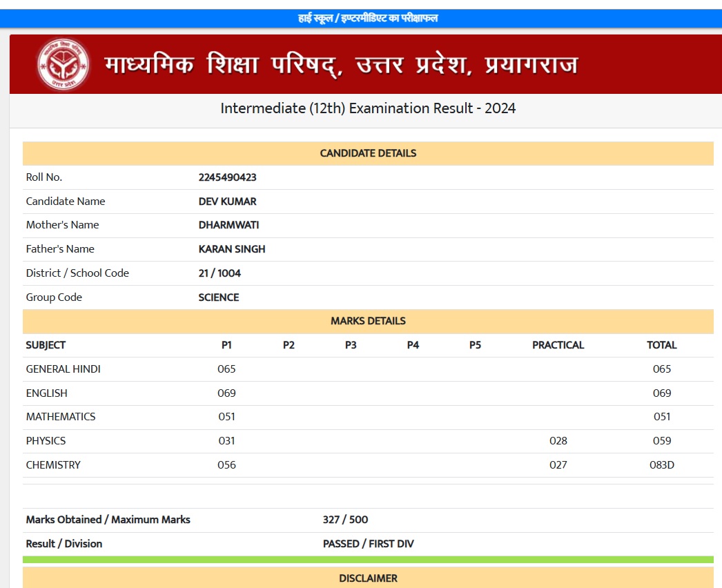
Task: Select marks value 327 / 500
Action: click(x=345, y=520)
